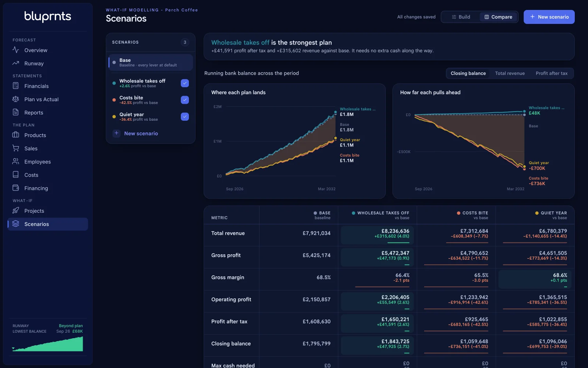The width and height of the screenshot is (588, 368).
Task: Click the Runway trend icon
Action: point(15,63)
